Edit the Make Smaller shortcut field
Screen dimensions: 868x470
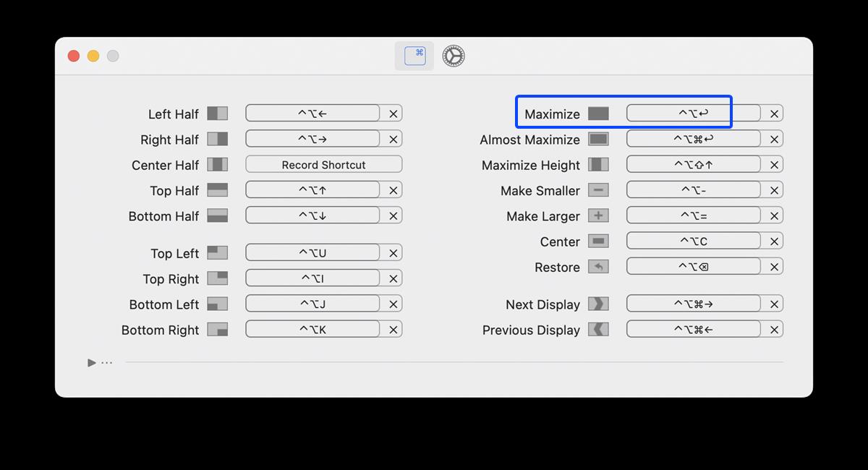pyautogui.click(x=694, y=190)
